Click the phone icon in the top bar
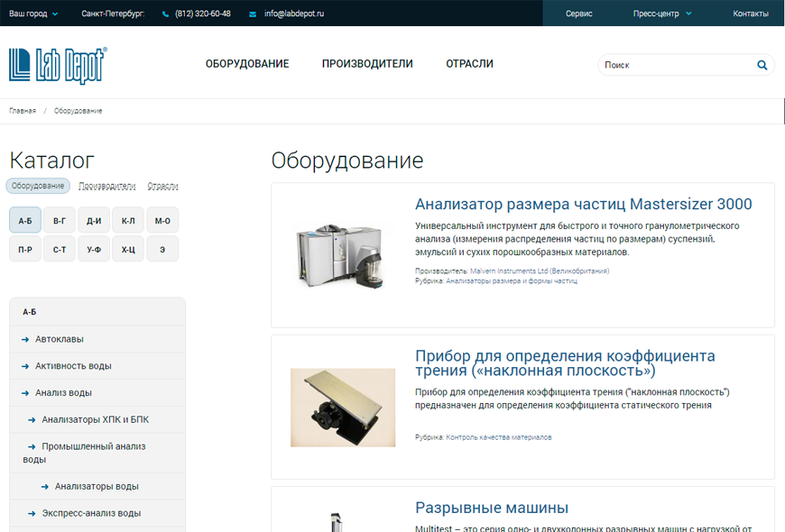This screenshot has height=532, width=785. [x=166, y=14]
